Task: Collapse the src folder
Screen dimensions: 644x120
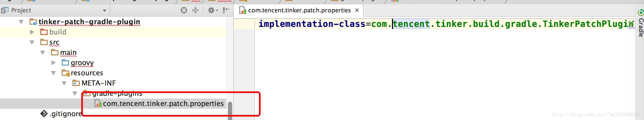Action: click(32, 42)
